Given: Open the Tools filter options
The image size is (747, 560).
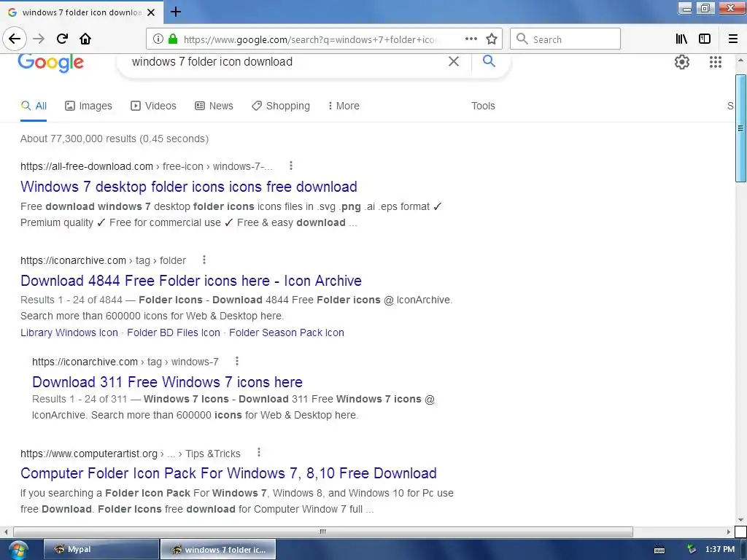Looking at the screenshot, I should coord(483,106).
